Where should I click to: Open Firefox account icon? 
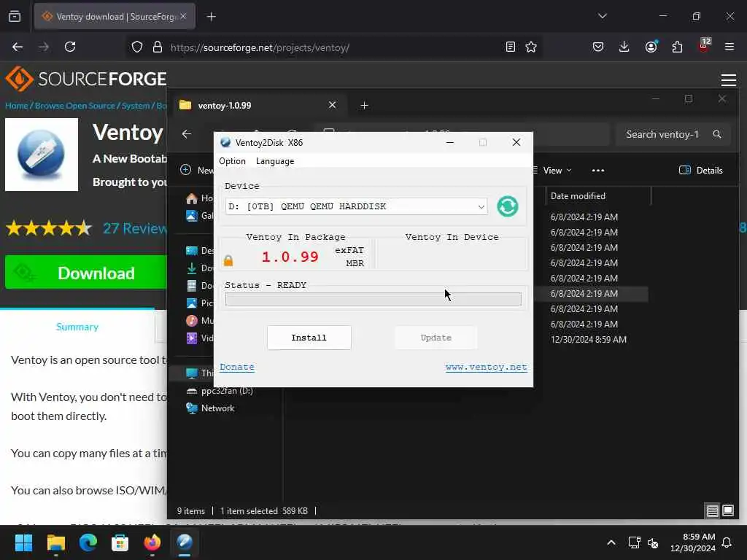click(651, 47)
